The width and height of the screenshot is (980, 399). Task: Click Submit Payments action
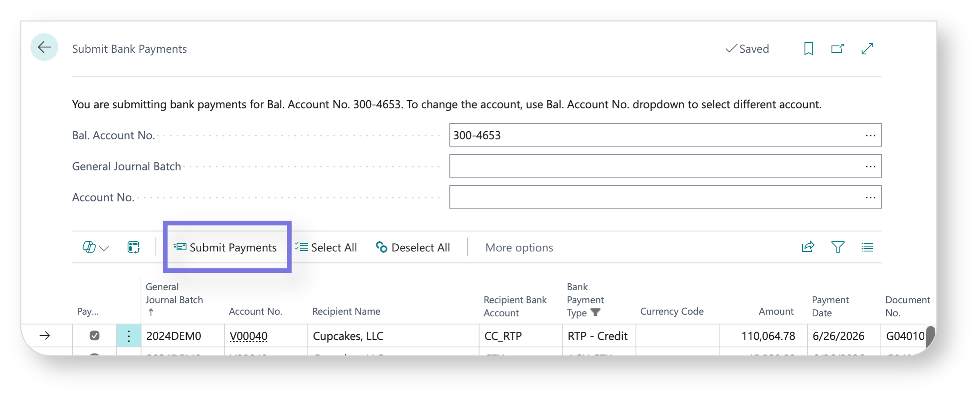225,248
